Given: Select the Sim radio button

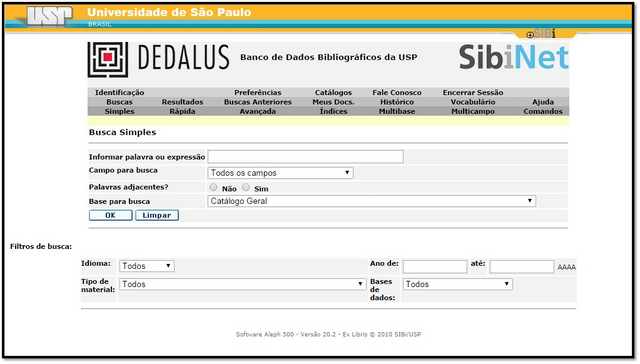Looking at the screenshot, I should (x=246, y=187).
